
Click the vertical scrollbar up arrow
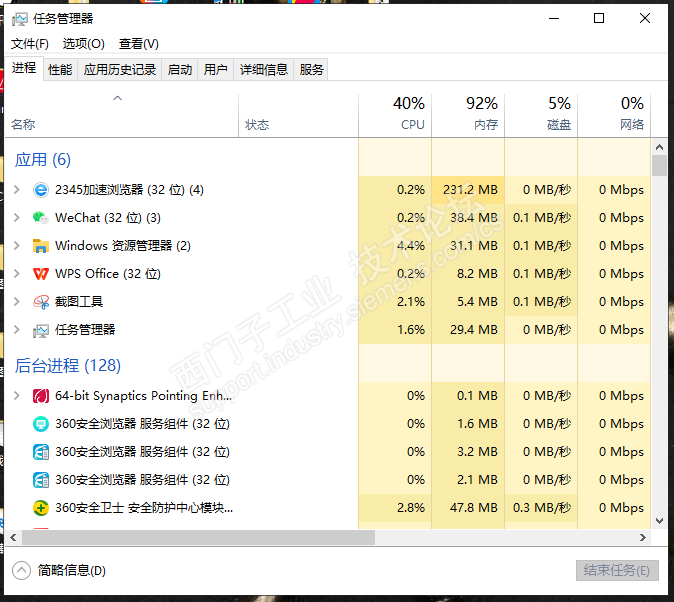coord(659,147)
